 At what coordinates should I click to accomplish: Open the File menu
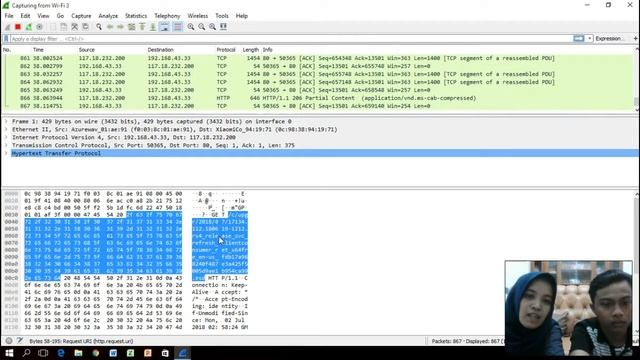click(x=9, y=16)
